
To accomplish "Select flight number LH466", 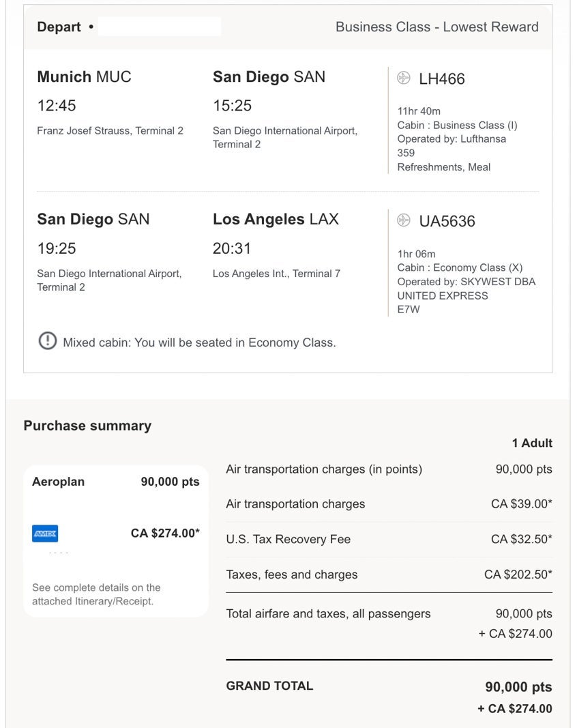I will tap(441, 79).
